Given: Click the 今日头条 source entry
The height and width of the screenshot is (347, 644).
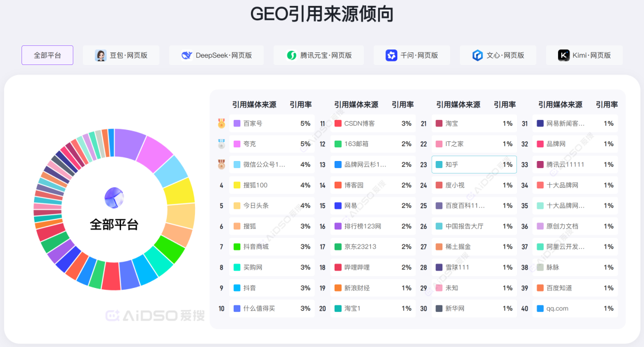Looking at the screenshot, I should [x=256, y=206].
